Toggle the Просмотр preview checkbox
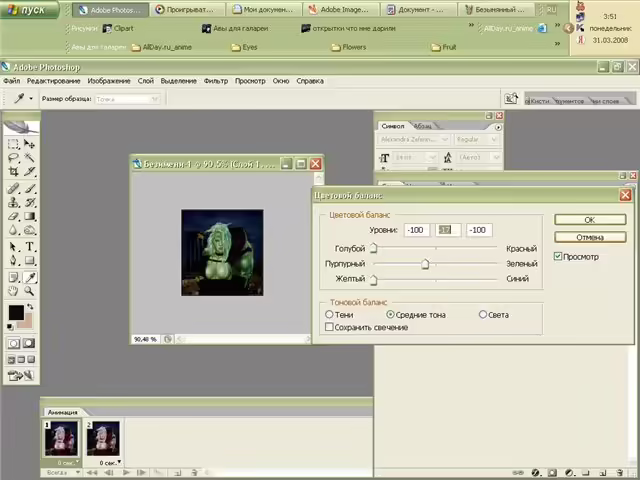Screen dimensions: 640x480 tap(558, 256)
